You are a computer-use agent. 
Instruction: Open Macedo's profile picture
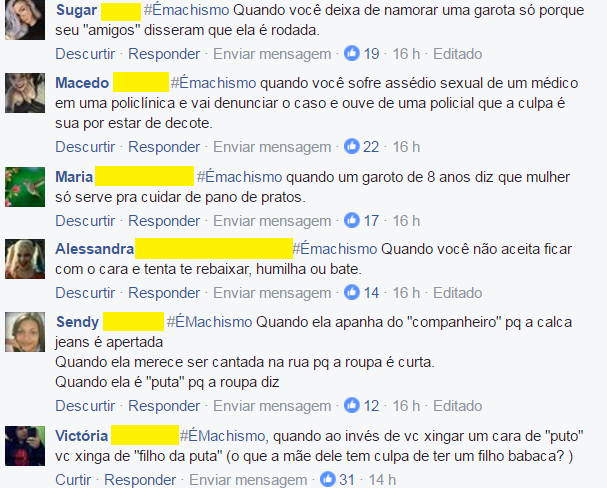tap(25, 93)
